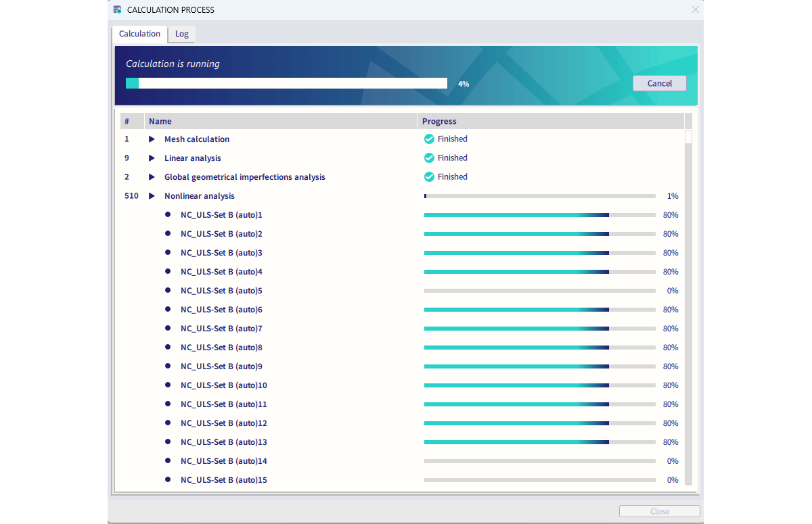
Task: Select the bullet icon beside NC_ULS-Set B (auto)14
Action: [x=167, y=460]
